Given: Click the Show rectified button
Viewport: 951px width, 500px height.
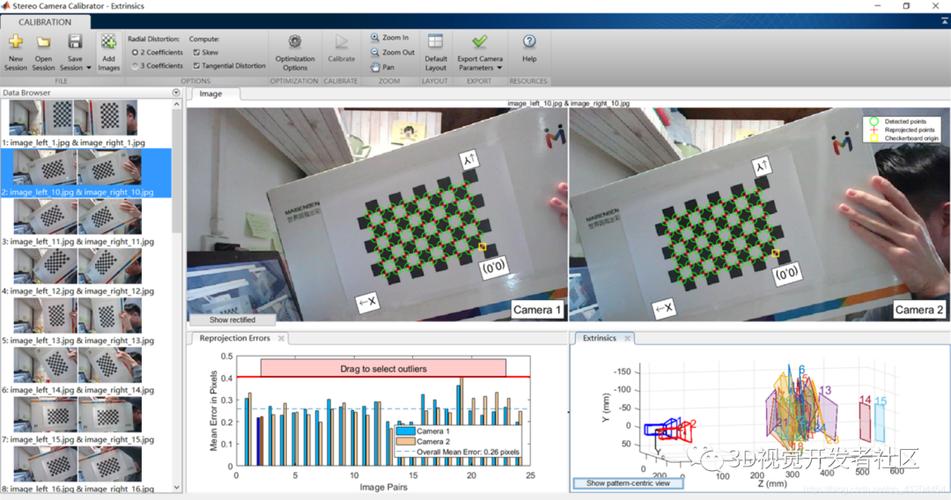Looking at the screenshot, I should tap(232, 320).
